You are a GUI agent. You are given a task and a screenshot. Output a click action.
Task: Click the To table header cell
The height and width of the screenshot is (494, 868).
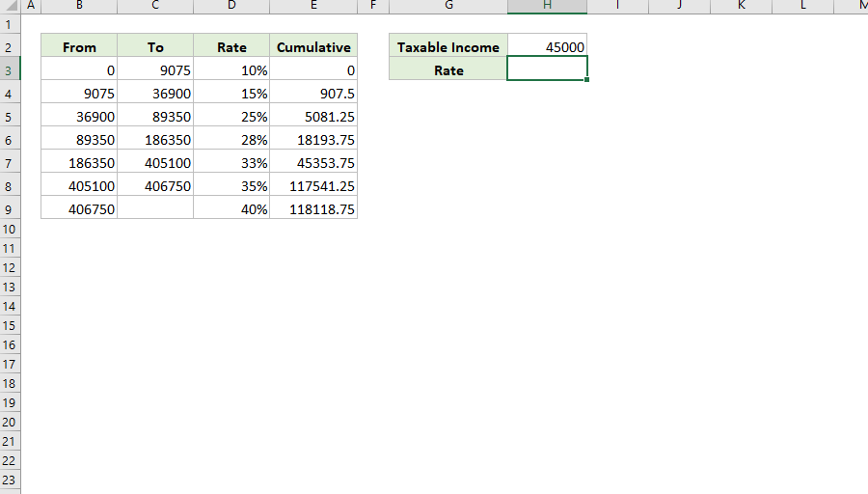click(155, 46)
